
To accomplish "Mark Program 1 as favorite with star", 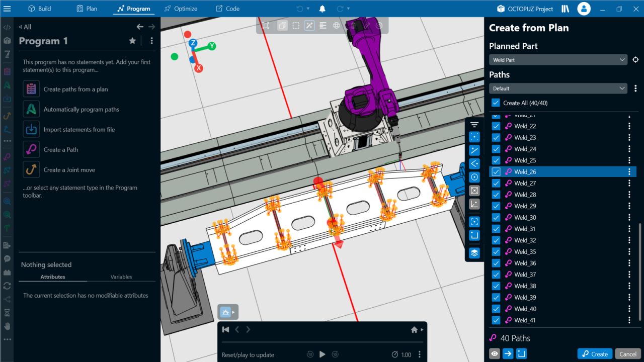I will [132, 41].
